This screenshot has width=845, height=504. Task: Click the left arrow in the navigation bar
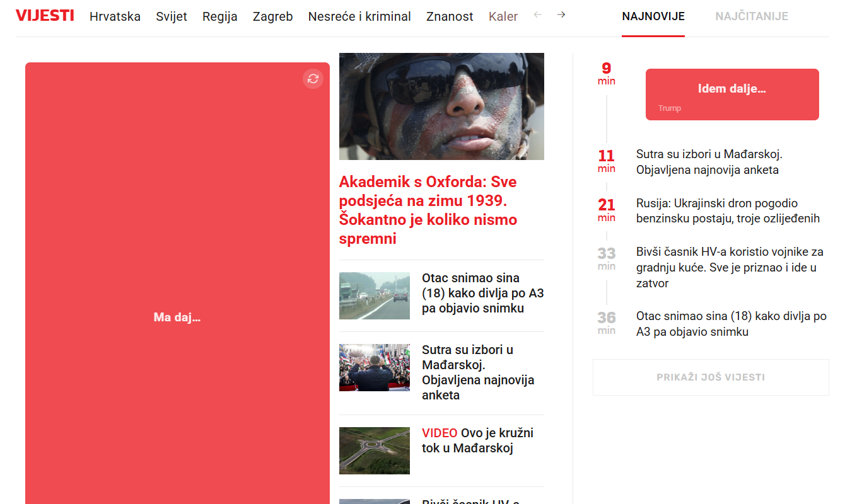pyautogui.click(x=537, y=14)
